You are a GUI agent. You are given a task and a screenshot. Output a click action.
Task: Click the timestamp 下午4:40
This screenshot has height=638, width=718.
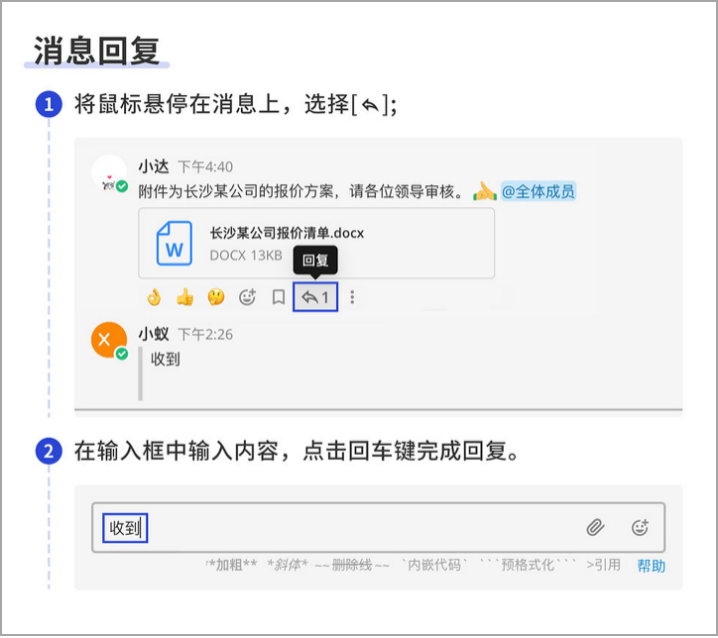[x=205, y=167]
